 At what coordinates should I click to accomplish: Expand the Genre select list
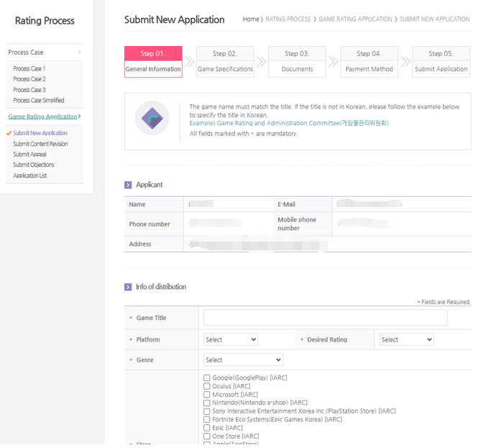[243, 360]
